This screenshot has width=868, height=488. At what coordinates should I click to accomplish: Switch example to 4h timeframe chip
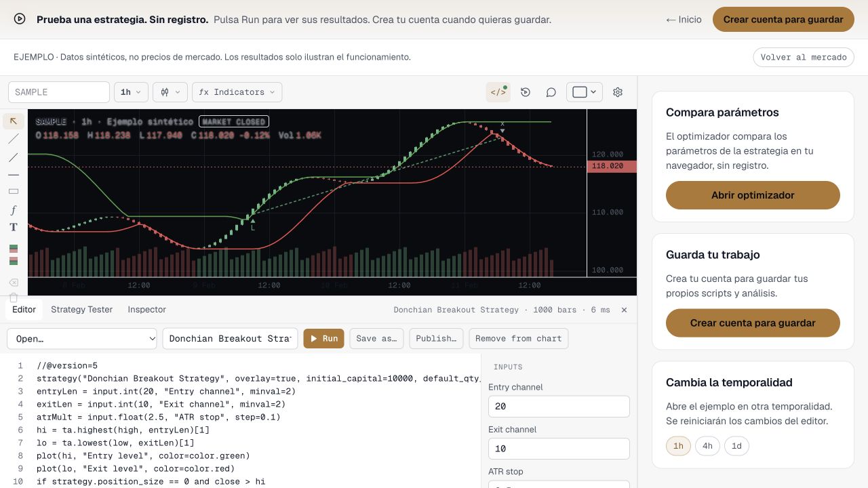click(707, 446)
